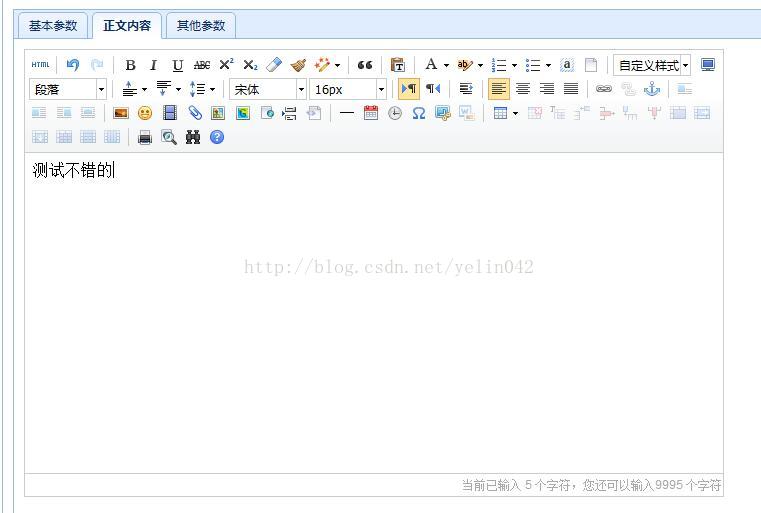The width and height of the screenshot is (761, 513).
Task: Open 段落 paragraph format dropdown
Action: (x=67, y=89)
